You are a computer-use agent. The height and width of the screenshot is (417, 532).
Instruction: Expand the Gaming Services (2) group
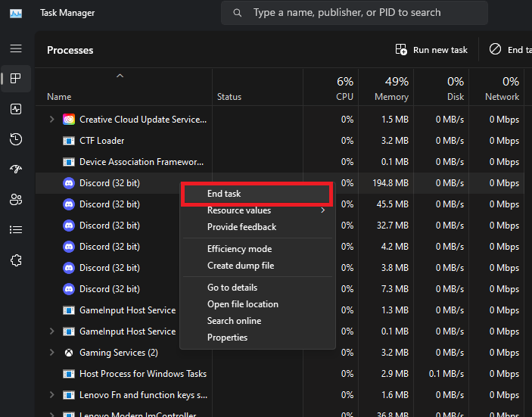pyautogui.click(x=51, y=353)
